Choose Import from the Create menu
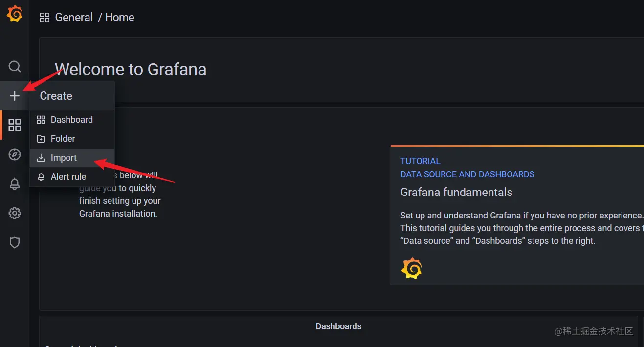This screenshot has width=644, height=347. point(72,158)
